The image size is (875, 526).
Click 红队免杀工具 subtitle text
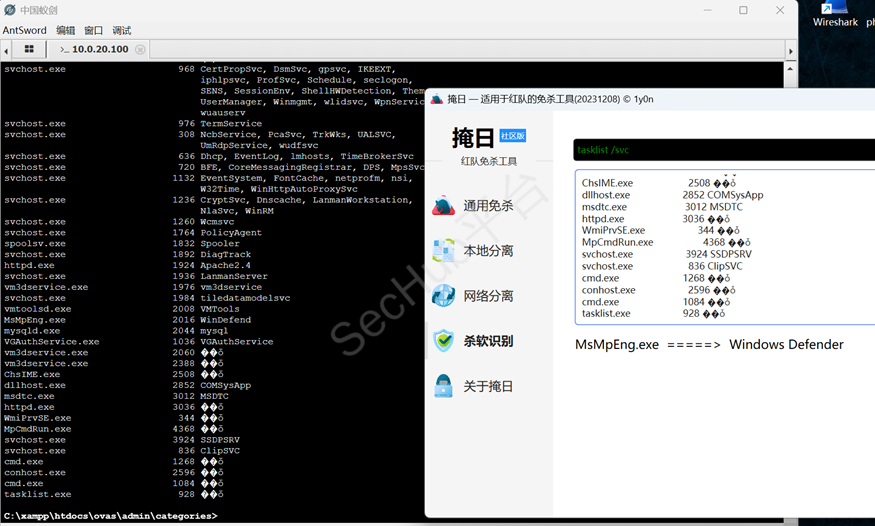click(x=489, y=161)
